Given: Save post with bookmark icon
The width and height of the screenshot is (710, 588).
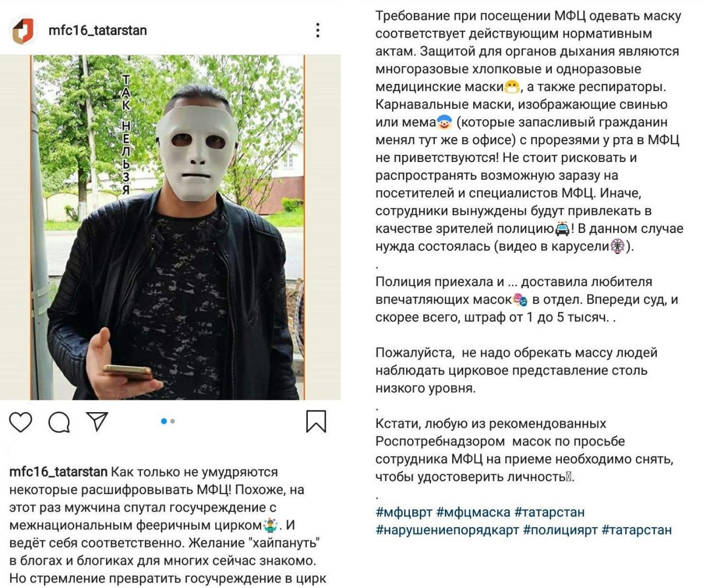Looking at the screenshot, I should (316, 421).
